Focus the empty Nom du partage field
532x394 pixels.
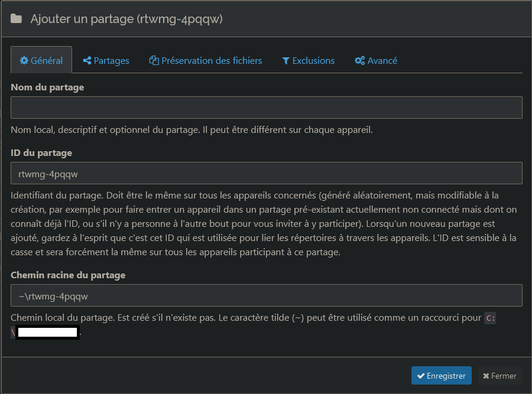point(266,108)
